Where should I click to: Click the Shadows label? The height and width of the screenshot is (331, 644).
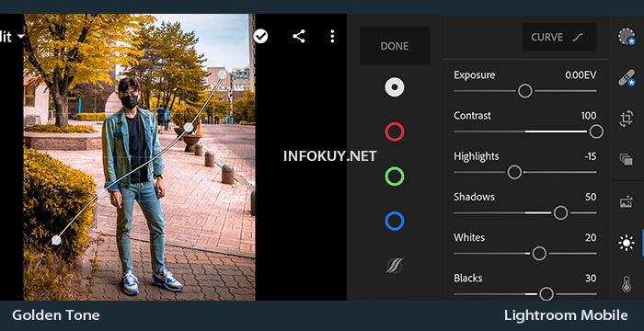pyautogui.click(x=475, y=197)
